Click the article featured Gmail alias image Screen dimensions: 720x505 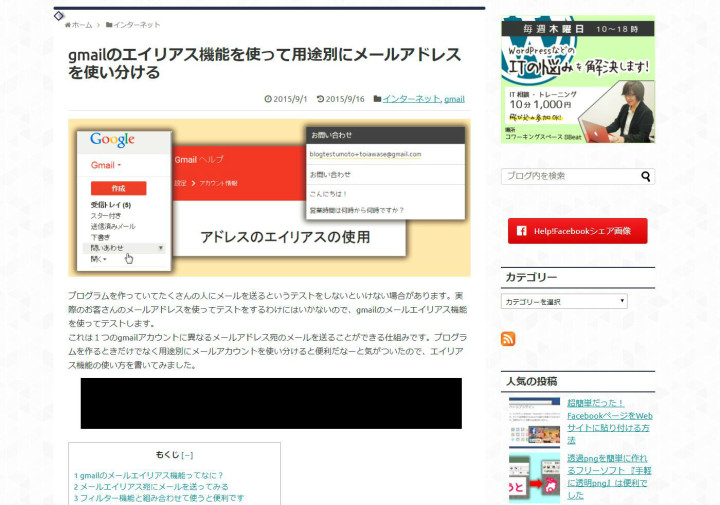tap(269, 198)
